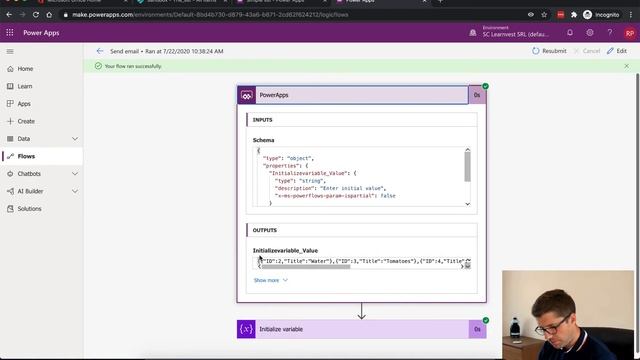The width and height of the screenshot is (640, 360).
Task: Click the Incognito profile indicator
Action: pyautogui.click(x=601, y=15)
